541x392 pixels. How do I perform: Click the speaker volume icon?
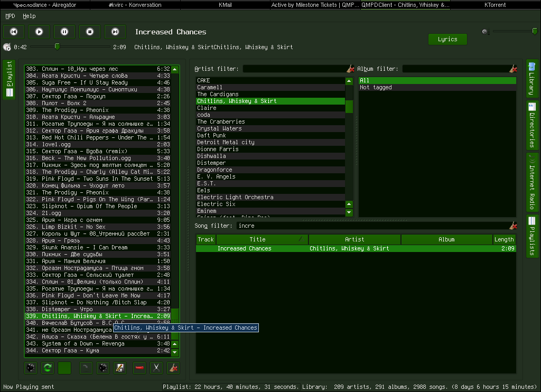(486, 32)
